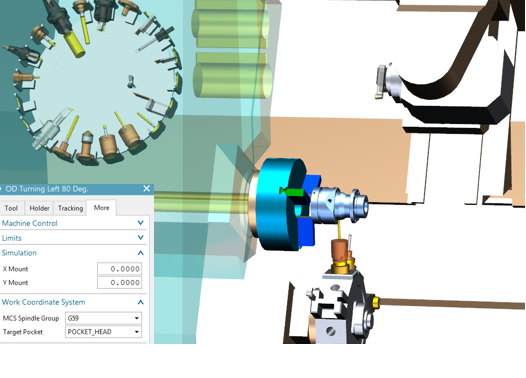Expand the Machine Control section
The width and height of the screenshot is (526, 378).
[141, 223]
